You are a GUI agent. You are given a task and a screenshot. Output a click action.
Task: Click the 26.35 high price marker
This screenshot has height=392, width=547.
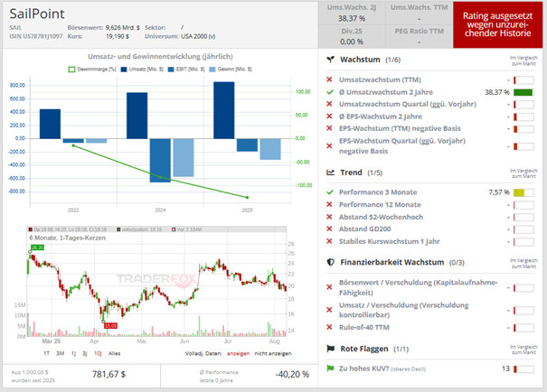(x=37, y=247)
